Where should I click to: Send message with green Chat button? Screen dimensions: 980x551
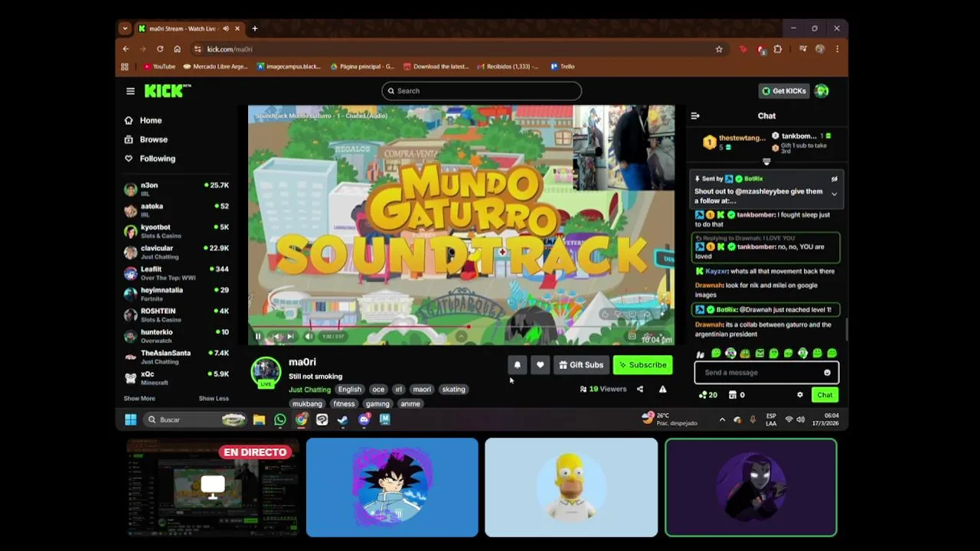[825, 395]
